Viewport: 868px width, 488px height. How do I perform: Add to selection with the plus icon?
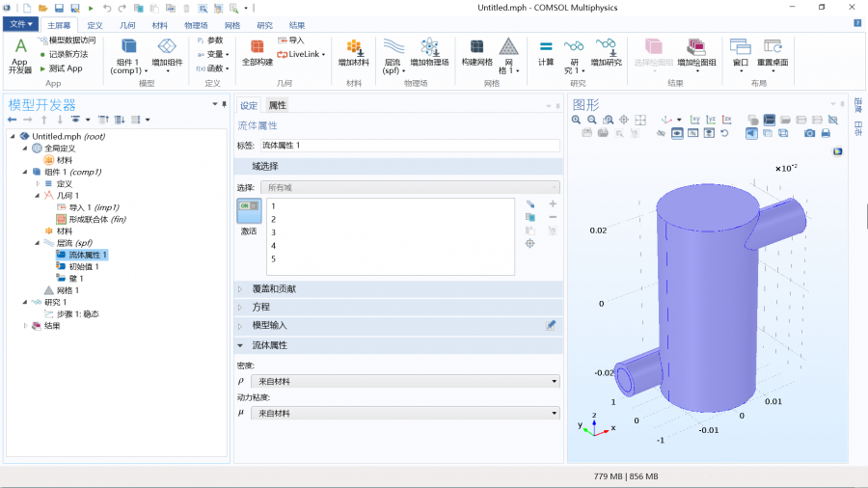click(553, 204)
